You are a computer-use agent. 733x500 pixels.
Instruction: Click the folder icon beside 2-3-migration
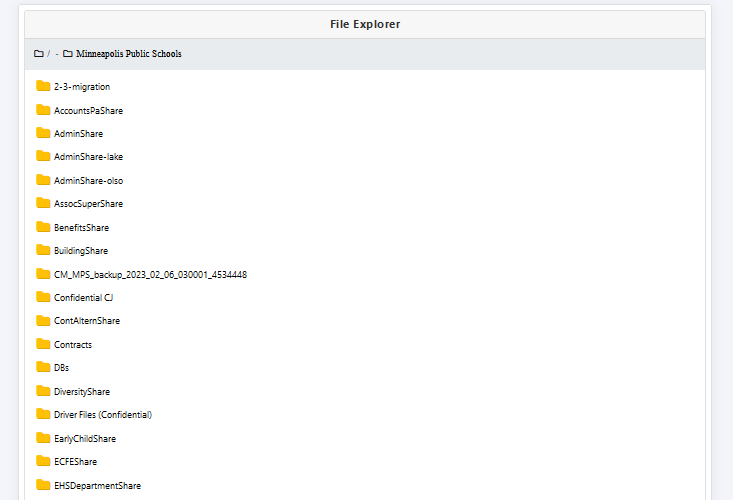(43, 87)
